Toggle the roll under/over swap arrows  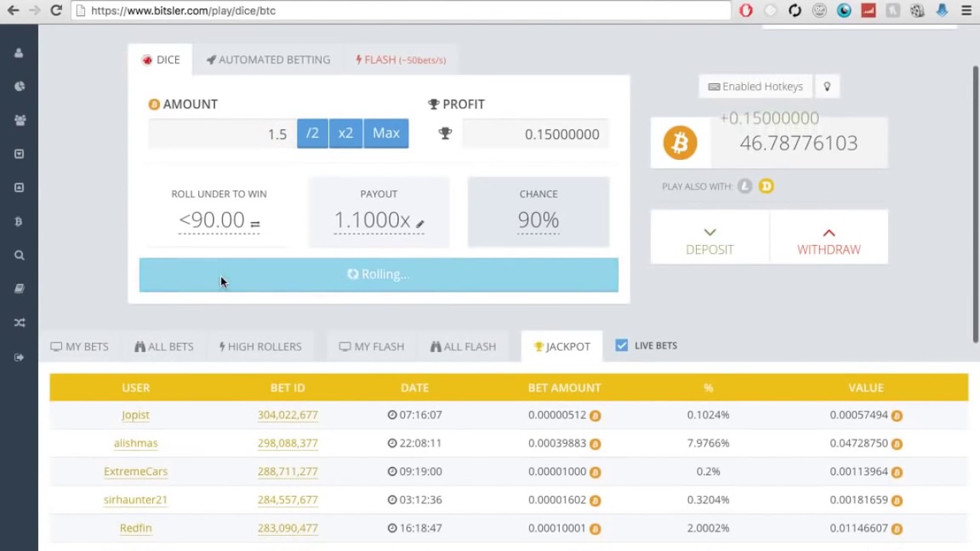pyautogui.click(x=255, y=224)
